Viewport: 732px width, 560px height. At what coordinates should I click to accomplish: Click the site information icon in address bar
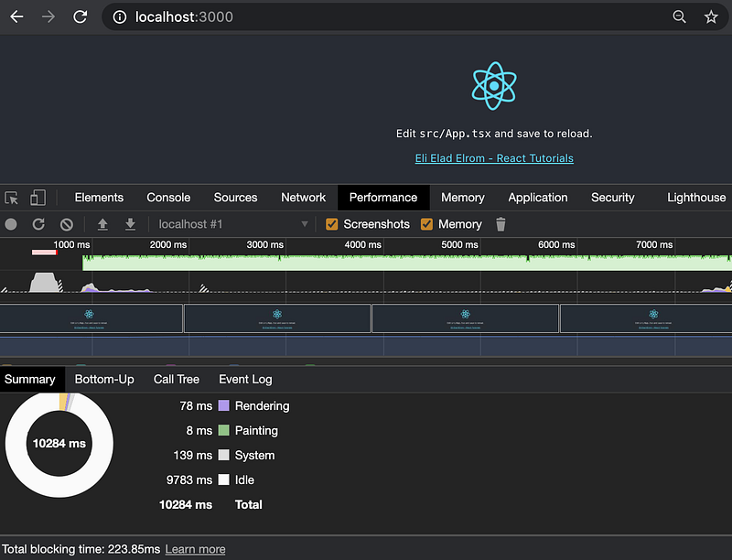tap(120, 17)
